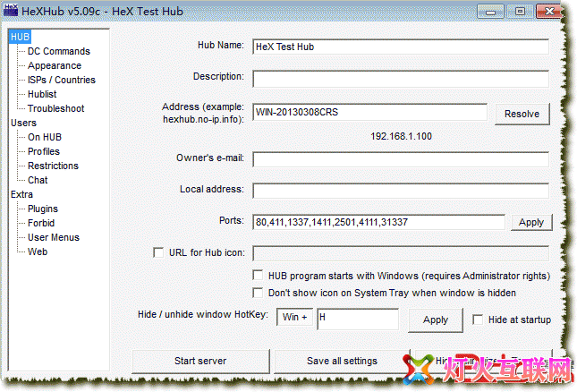Apply the Ports setting

(531, 223)
